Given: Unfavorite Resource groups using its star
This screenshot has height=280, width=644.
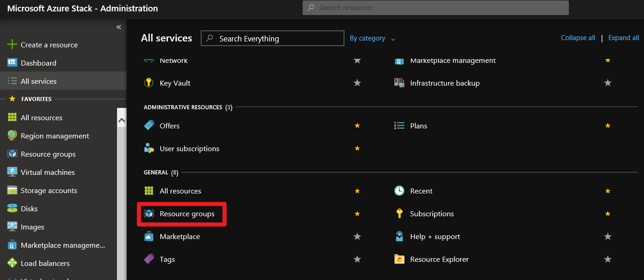Looking at the screenshot, I should coord(358,214).
